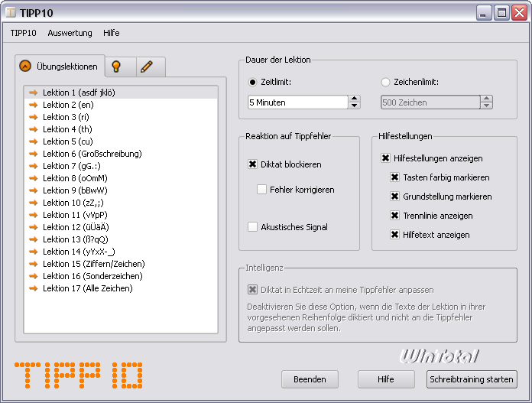Select the Zeitlimit radio button

(252, 82)
